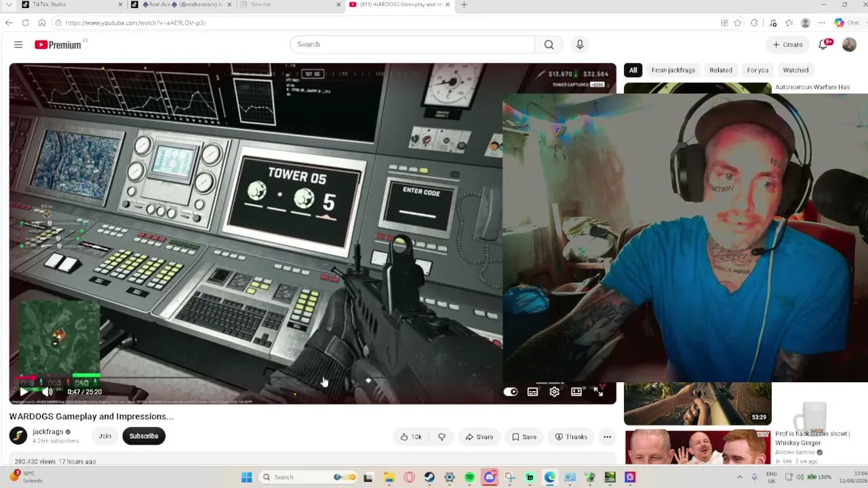Refresh the current page
This screenshot has height=488, width=868.
click(x=25, y=22)
